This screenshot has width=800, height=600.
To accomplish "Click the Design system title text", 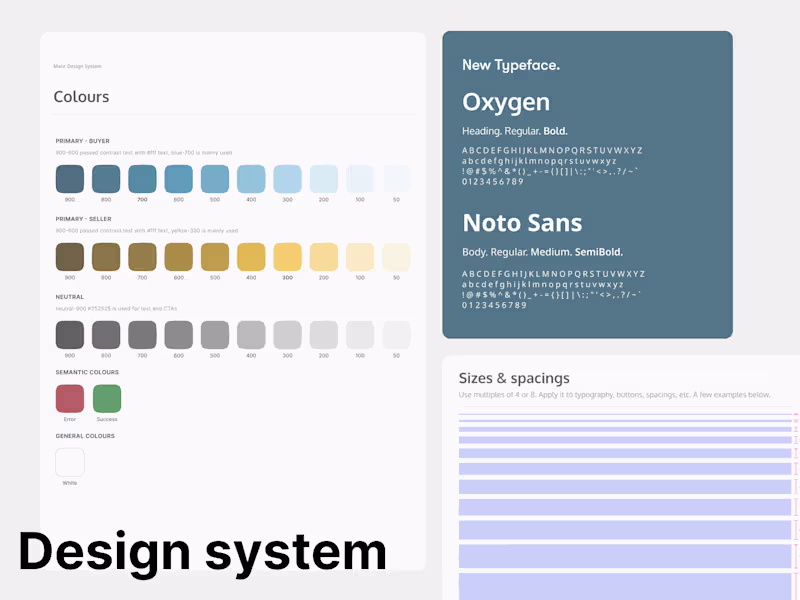I will [x=203, y=550].
